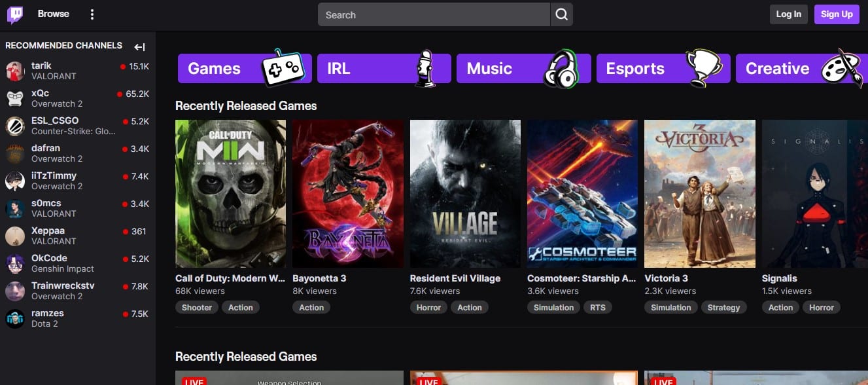This screenshot has height=385, width=868.
Task: Click xQc's channel avatar
Action: (x=15, y=98)
